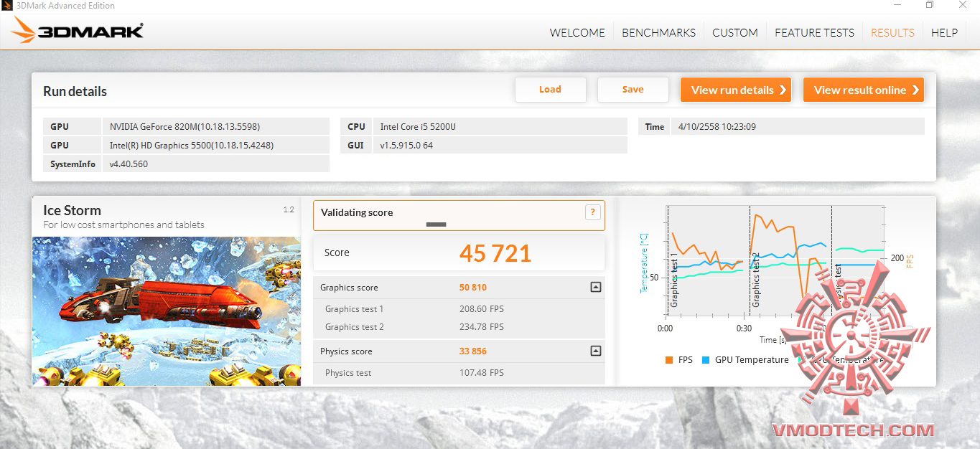This screenshot has height=449, width=980.
Task: Open the HELP tab
Action: click(x=944, y=32)
